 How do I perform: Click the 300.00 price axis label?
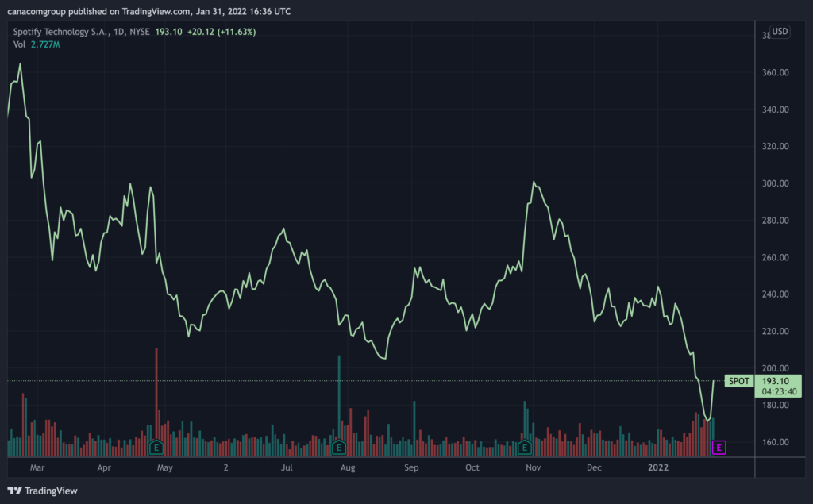pyautogui.click(x=775, y=183)
